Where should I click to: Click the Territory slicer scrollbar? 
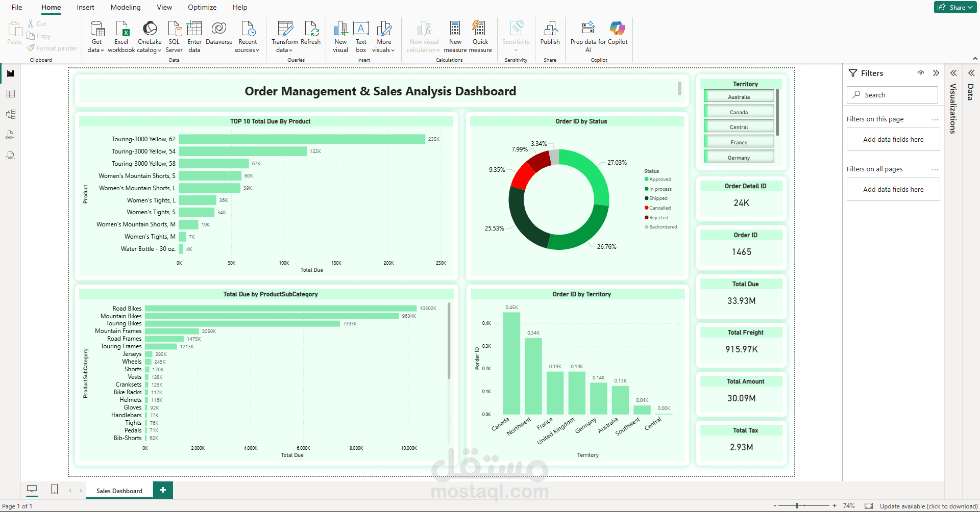click(777, 113)
